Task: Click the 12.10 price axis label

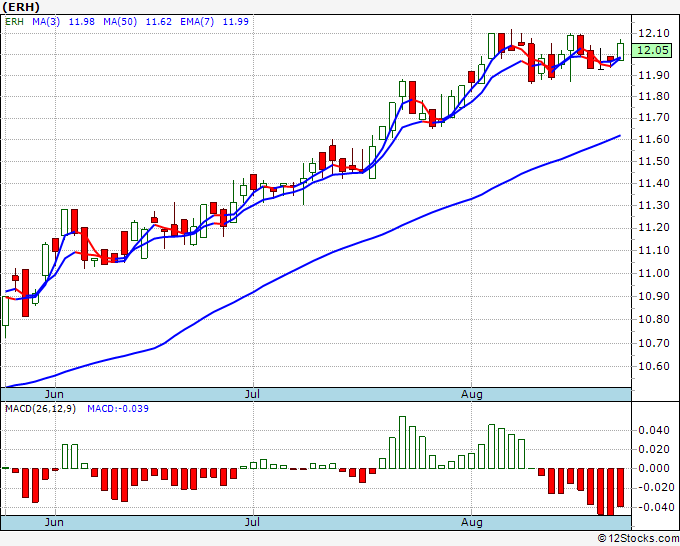Action: click(x=654, y=33)
